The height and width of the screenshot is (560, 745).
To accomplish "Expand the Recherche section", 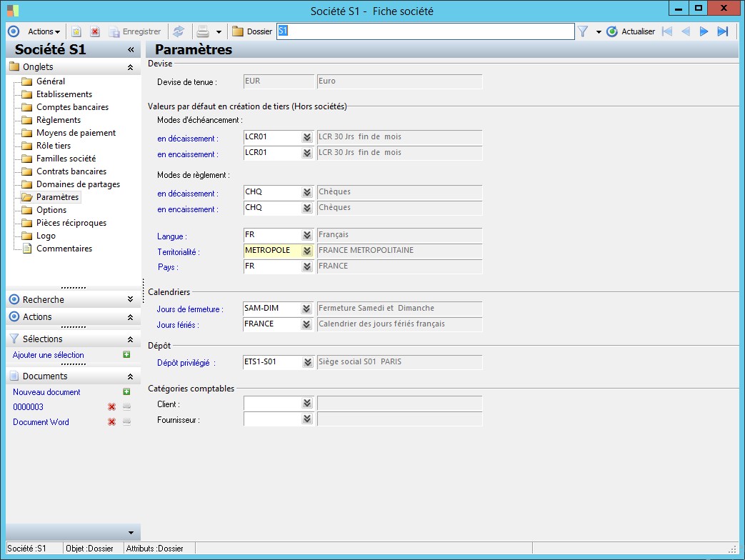I will point(130,299).
